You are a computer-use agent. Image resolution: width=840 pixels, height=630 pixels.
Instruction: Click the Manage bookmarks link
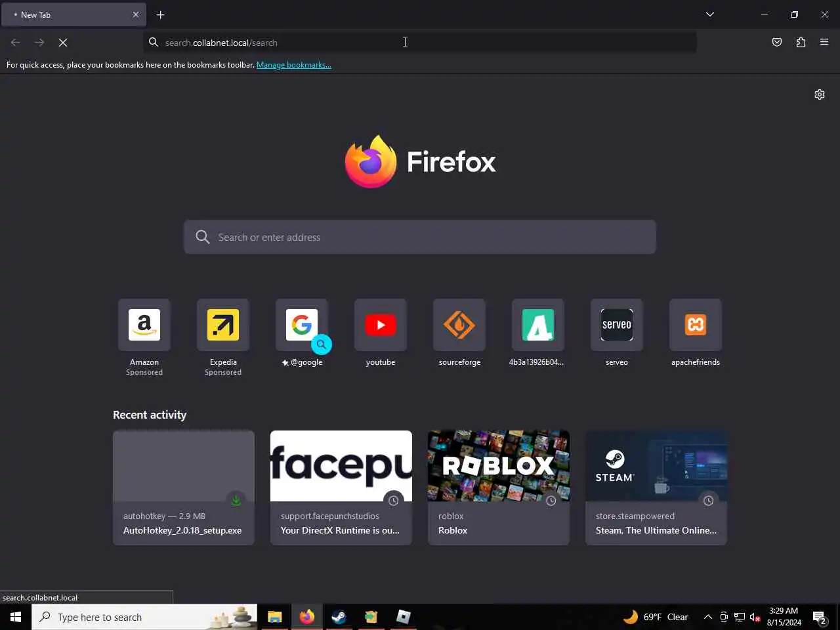tap(293, 65)
